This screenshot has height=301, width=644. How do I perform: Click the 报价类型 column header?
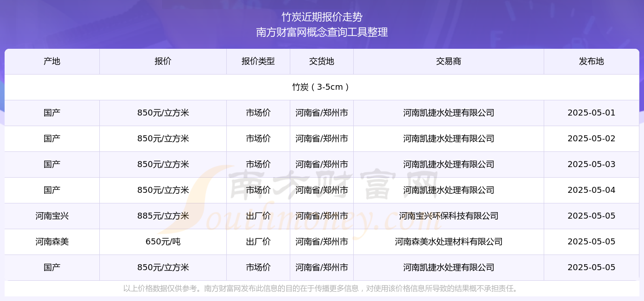click(258, 61)
